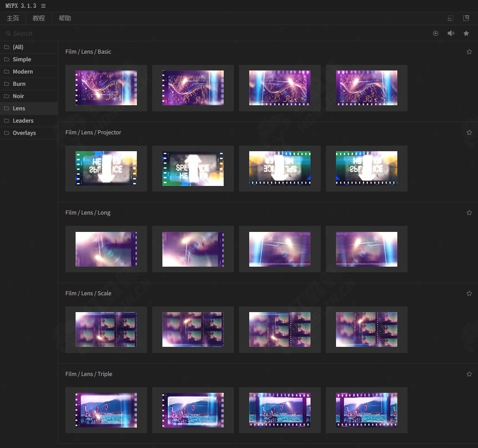Toggle the autoplay preview icon
This screenshot has height=448, width=478.
[x=435, y=33]
